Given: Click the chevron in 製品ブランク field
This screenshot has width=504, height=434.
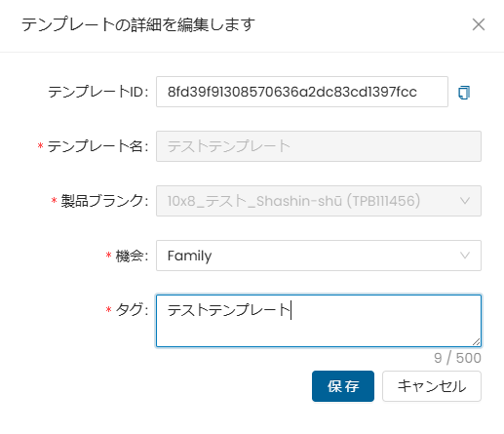Looking at the screenshot, I should 465,201.
